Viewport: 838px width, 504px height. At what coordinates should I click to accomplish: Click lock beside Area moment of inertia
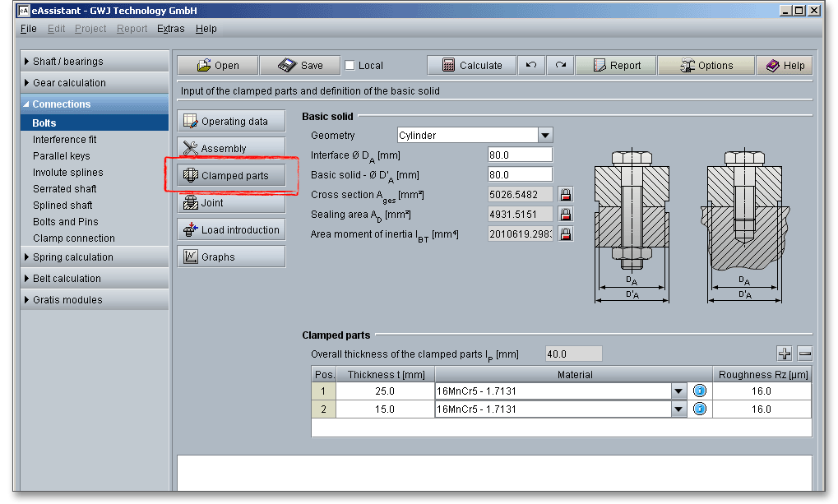(565, 234)
